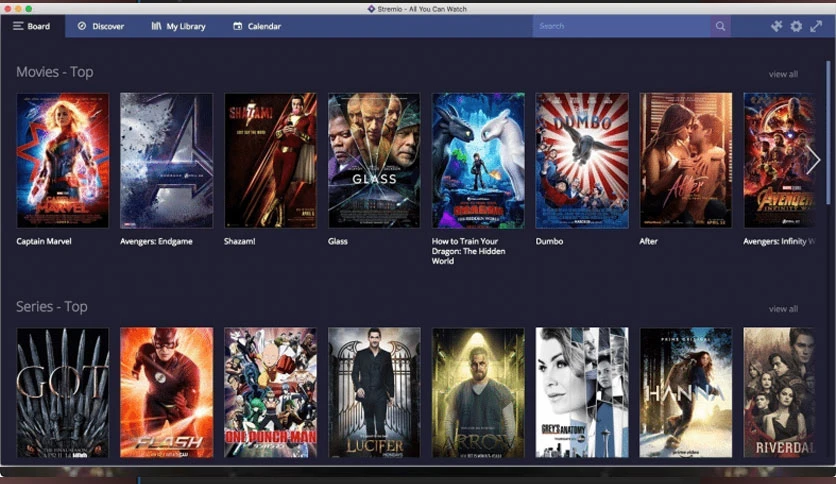Show next movies with right chevron arrow
Screen dimensions: 836x484
[814, 160]
